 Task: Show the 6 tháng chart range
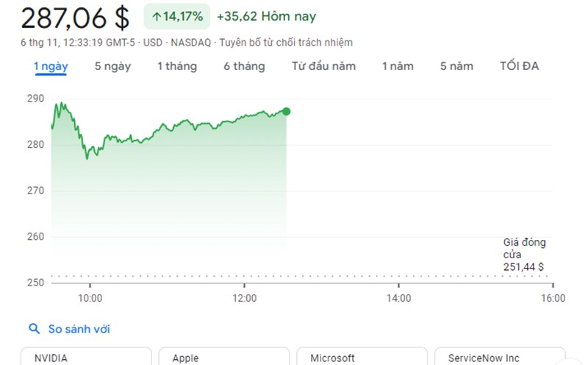(244, 66)
